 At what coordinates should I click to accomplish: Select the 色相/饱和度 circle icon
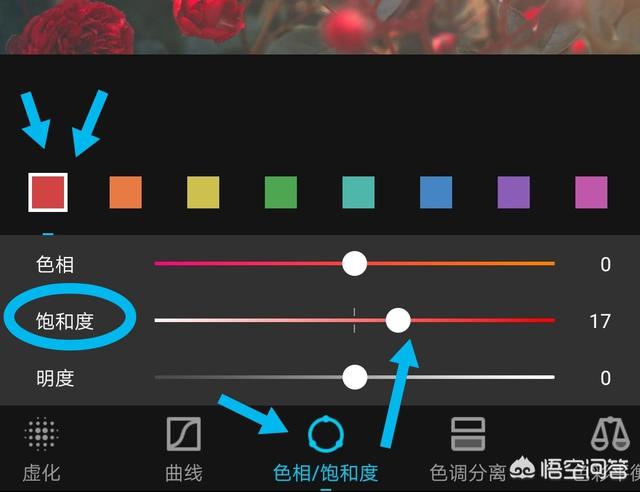pyautogui.click(x=325, y=434)
